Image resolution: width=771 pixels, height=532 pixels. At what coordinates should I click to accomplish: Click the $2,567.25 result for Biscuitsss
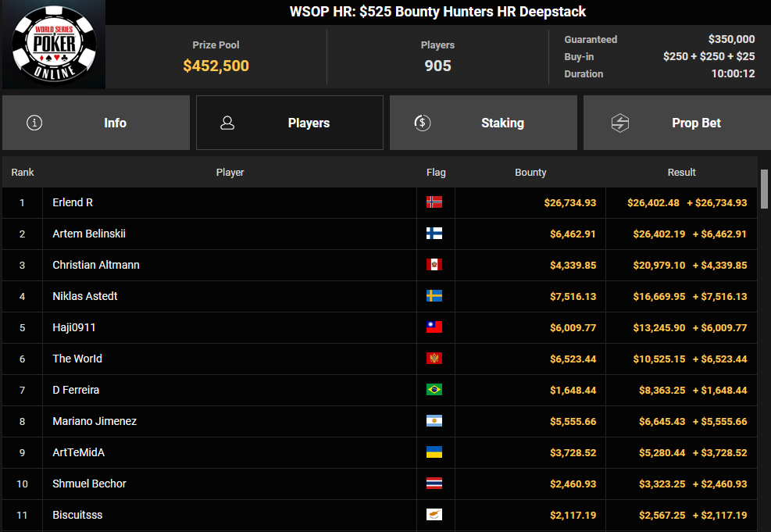point(662,516)
